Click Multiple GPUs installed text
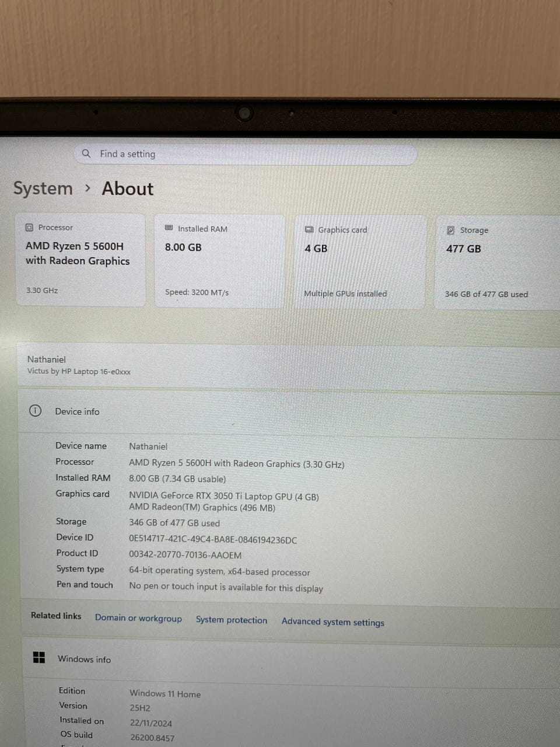Viewport: 560px width, 747px height. [345, 294]
